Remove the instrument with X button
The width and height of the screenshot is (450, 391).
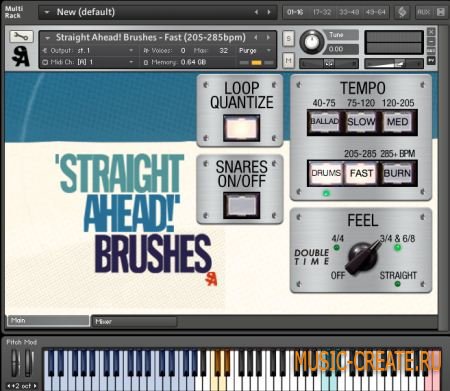(x=431, y=32)
